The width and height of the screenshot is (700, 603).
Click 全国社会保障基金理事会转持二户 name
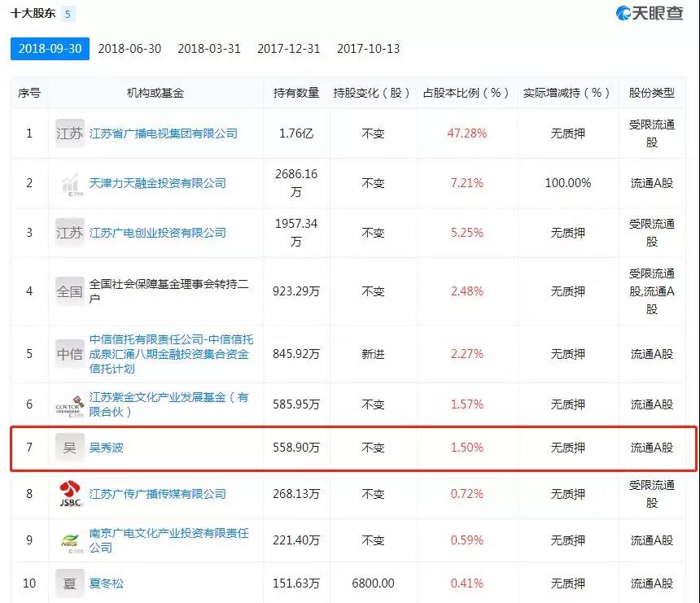tap(168, 291)
